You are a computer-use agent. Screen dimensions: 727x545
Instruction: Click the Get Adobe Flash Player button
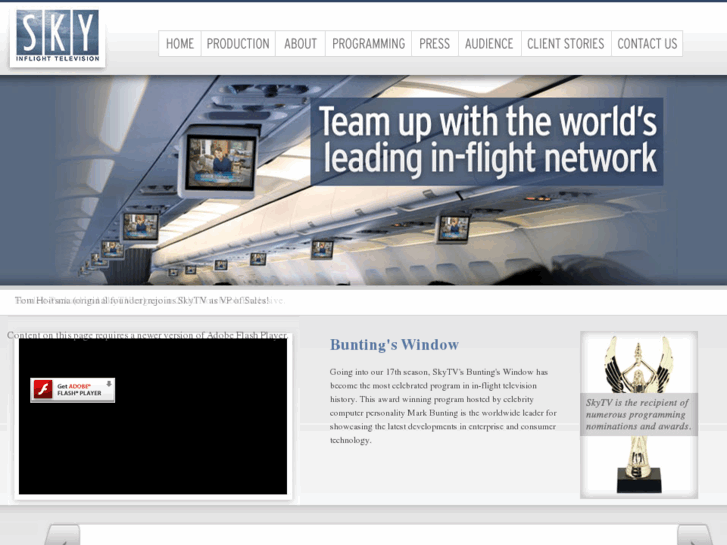pyautogui.click(x=73, y=390)
